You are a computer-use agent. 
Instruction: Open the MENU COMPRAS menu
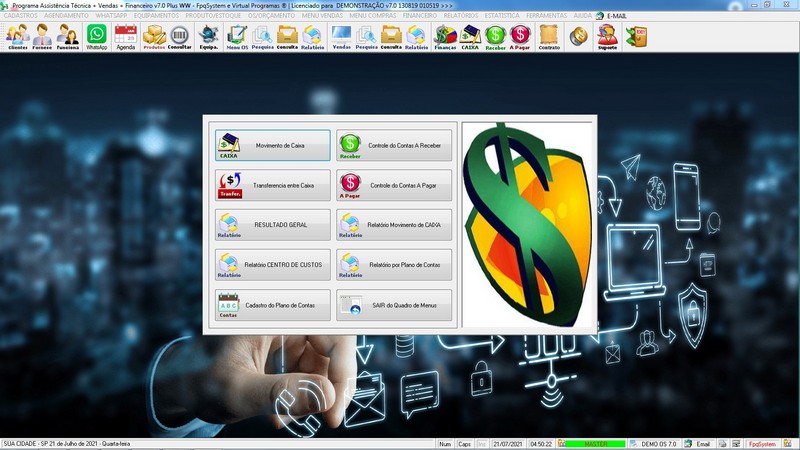(373, 16)
